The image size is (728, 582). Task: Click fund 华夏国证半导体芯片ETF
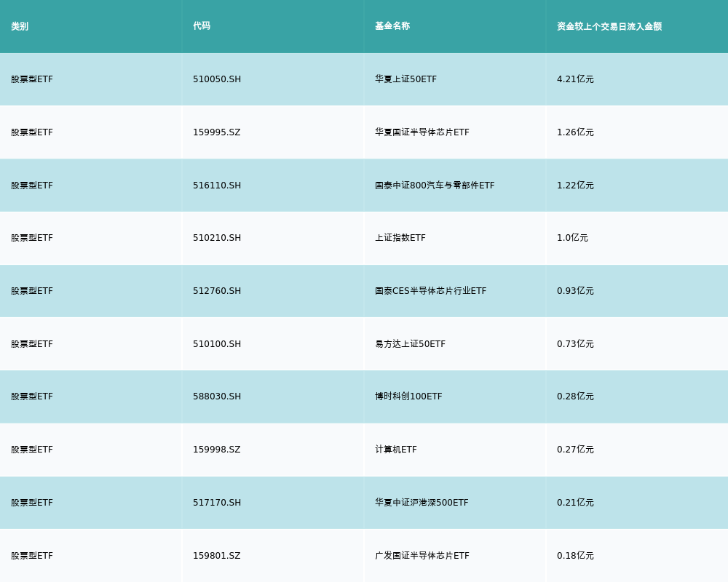coord(422,132)
